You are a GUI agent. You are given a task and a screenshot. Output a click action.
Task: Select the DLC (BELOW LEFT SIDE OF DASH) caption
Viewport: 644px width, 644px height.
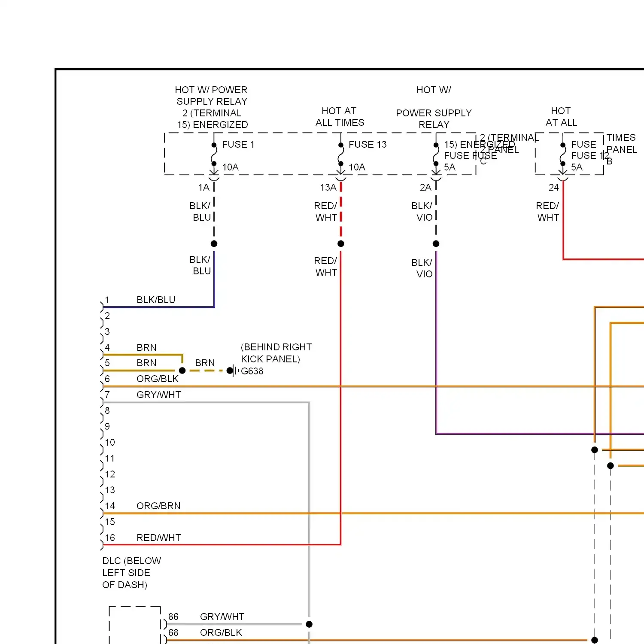pos(132,573)
